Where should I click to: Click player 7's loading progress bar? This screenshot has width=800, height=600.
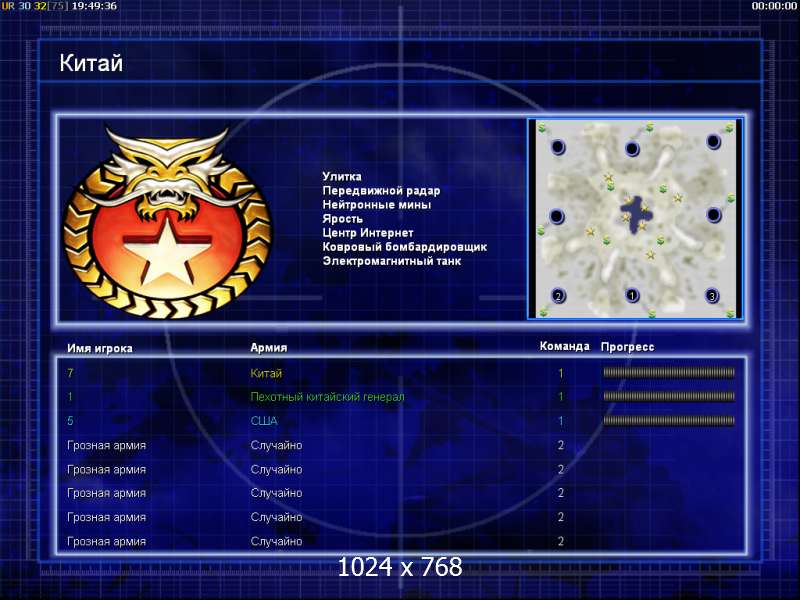[669, 373]
